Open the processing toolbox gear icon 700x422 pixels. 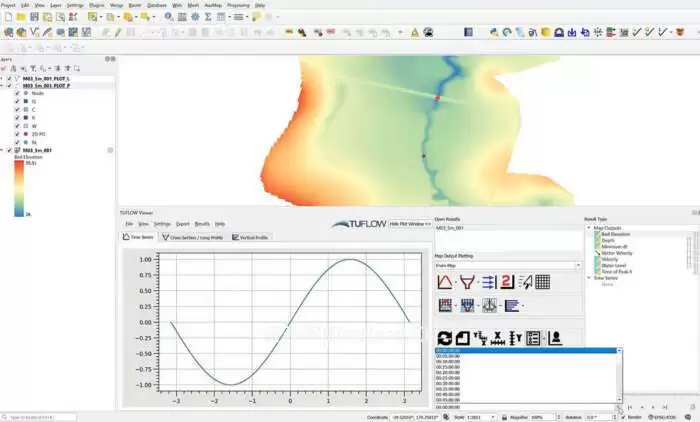(x=195, y=17)
